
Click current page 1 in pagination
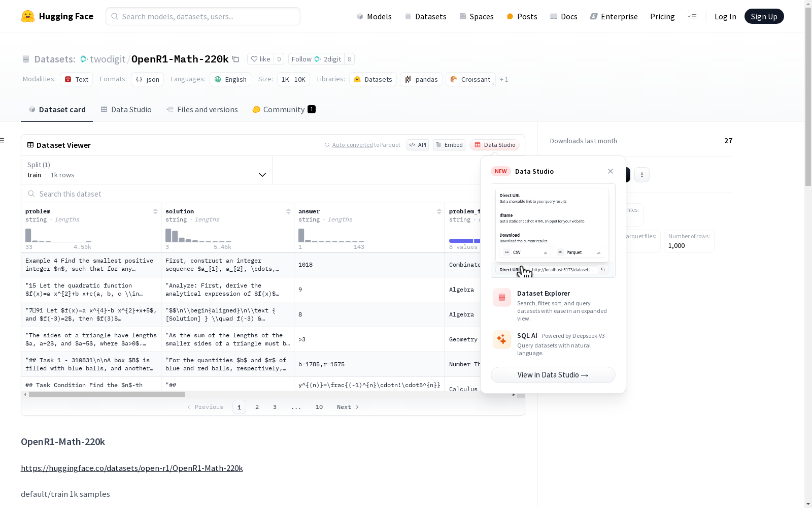(239, 407)
